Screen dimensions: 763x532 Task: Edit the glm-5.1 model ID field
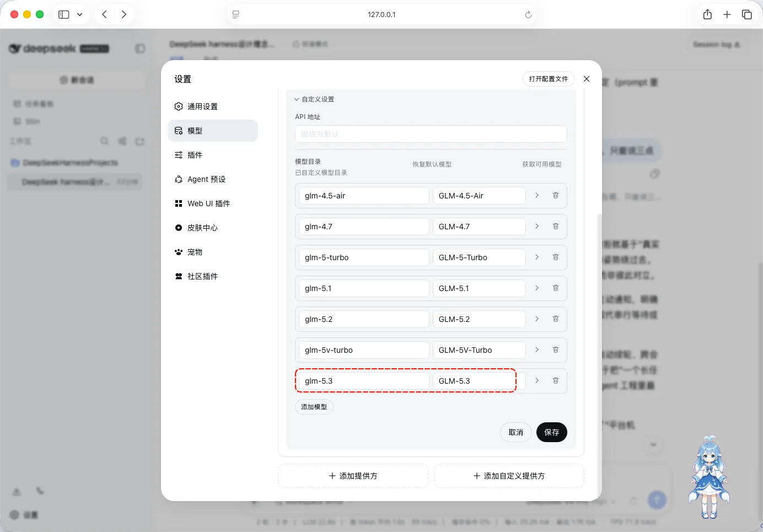tap(364, 288)
